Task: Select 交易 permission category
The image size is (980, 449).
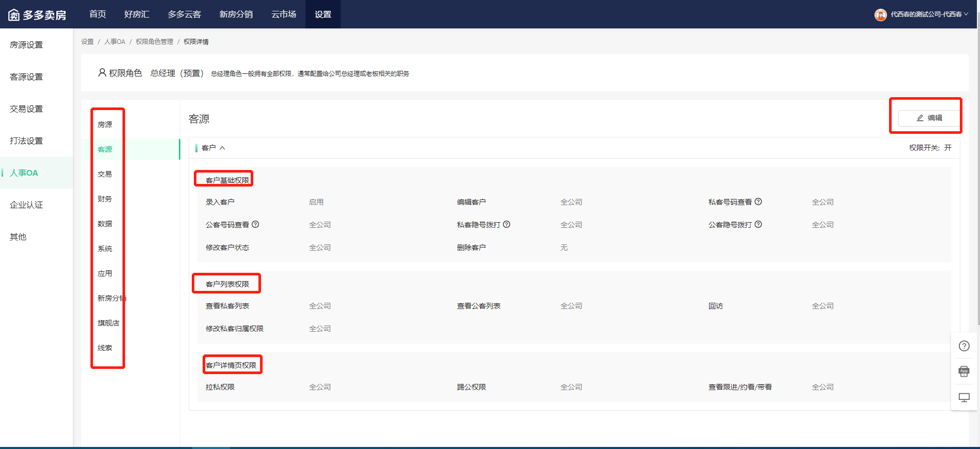Action: click(105, 174)
